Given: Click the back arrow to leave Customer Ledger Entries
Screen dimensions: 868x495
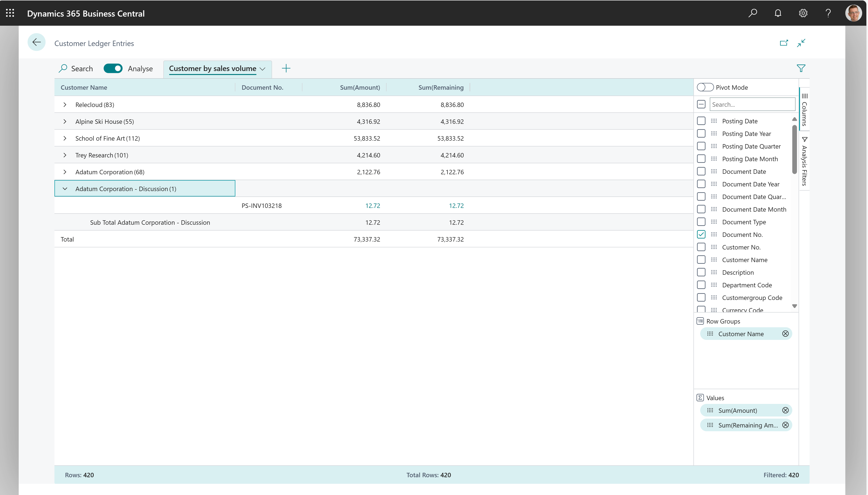Looking at the screenshot, I should 36,42.
